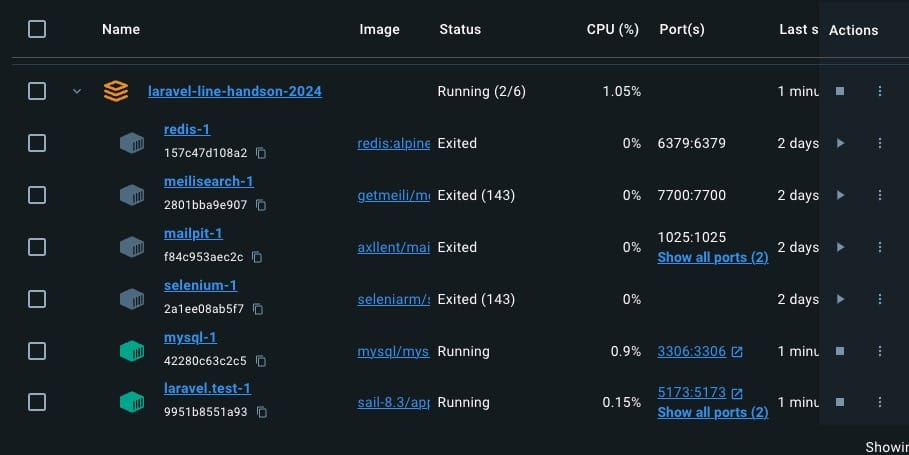Check the selenium-1 container checkbox
This screenshot has width=909, height=455.
(37, 299)
